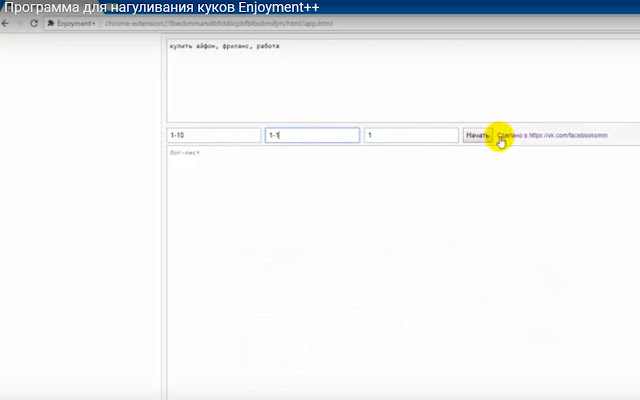Viewport: 640px width, 400px height.
Task: Click the browser forward arrow
Action: [19, 23]
